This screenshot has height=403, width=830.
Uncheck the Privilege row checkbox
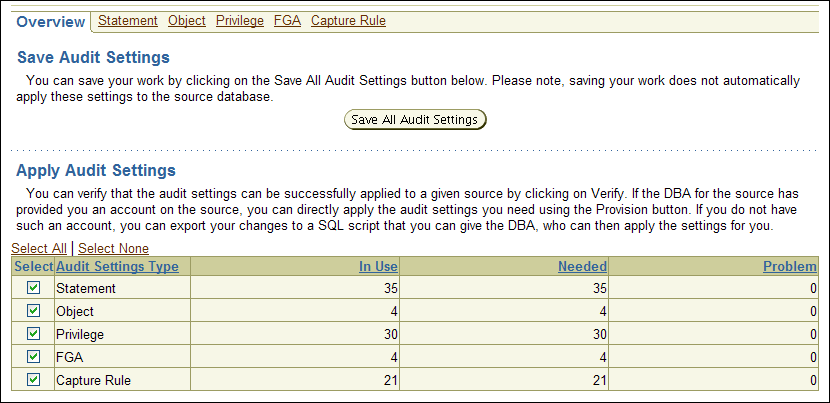click(x=33, y=334)
